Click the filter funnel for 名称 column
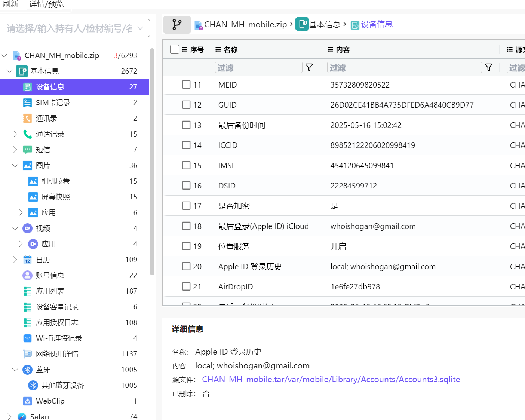This screenshot has width=525, height=420. click(309, 67)
